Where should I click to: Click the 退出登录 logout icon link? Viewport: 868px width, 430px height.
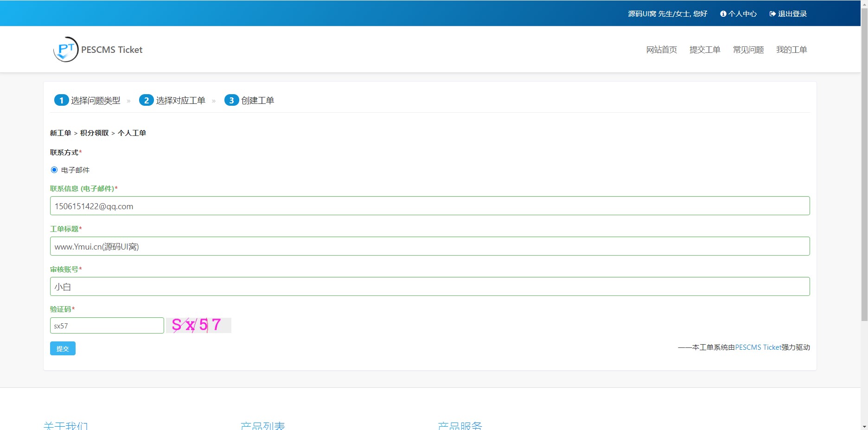(x=788, y=14)
